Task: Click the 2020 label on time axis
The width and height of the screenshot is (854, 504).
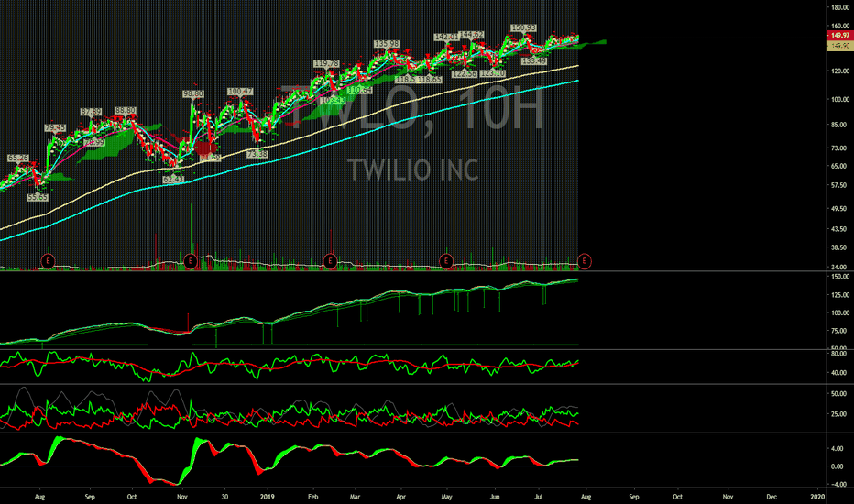Action: coord(817,497)
